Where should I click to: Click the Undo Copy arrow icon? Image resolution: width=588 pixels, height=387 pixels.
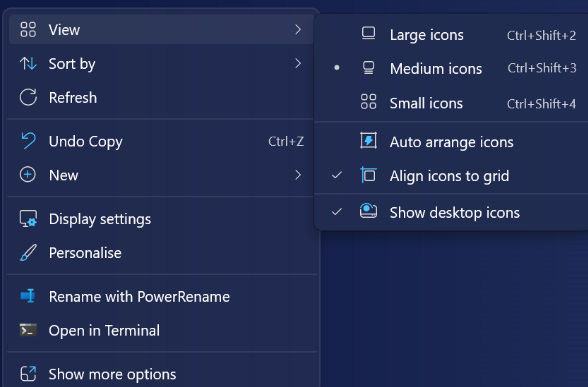(28, 141)
